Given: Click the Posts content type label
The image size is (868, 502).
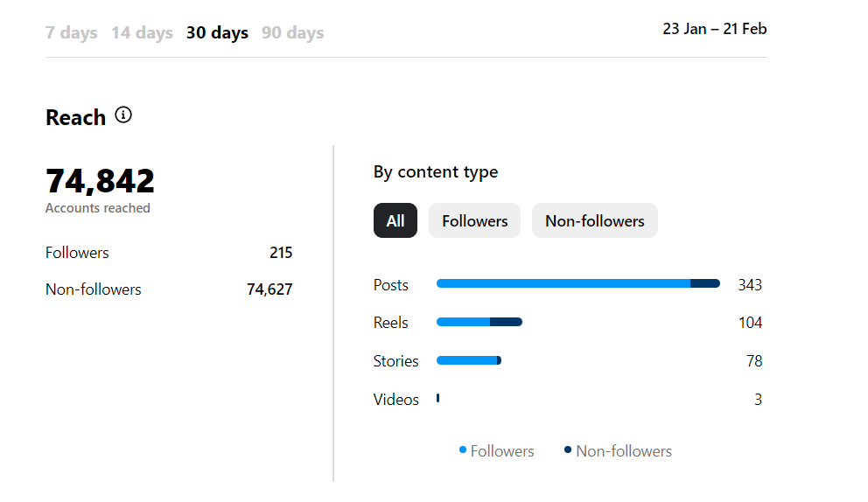Looking at the screenshot, I should click(x=390, y=285).
